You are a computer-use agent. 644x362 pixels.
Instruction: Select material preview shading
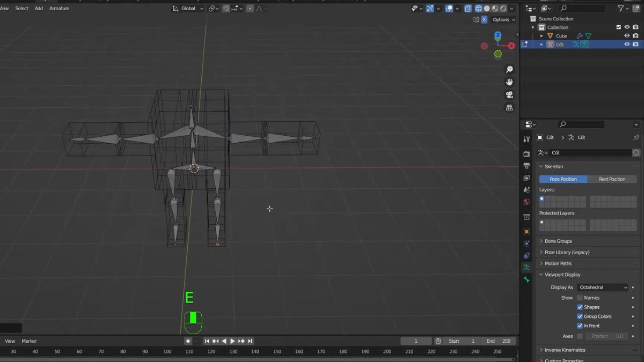click(x=495, y=9)
